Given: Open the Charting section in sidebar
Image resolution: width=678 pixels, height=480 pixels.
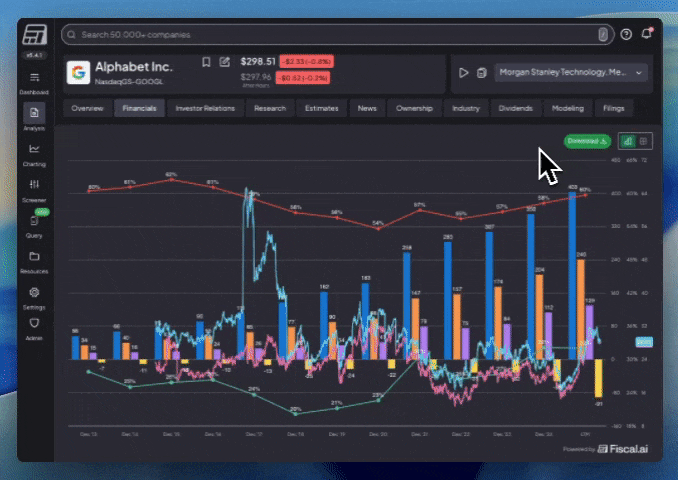Looking at the screenshot, I should [x=34, y=149].
